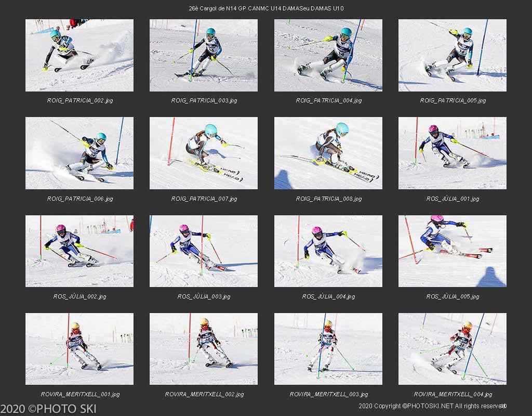Click the ROVIRA_MERITXELL_003.jpg image

(x=328, y=349)
